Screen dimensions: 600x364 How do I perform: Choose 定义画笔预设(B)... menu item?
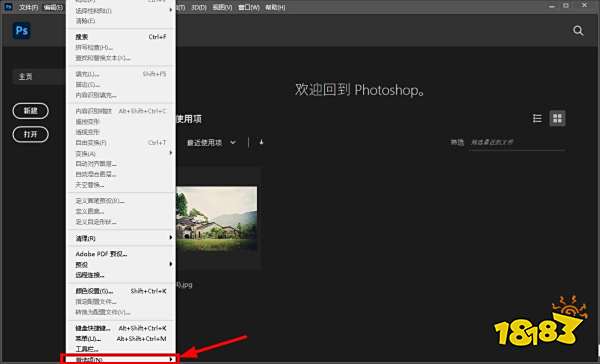121,201
